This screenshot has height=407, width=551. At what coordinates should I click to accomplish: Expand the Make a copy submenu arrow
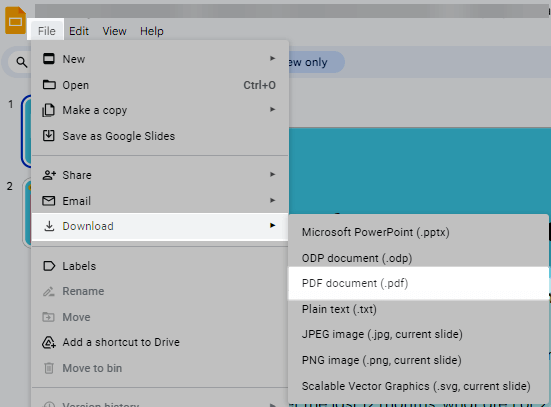pos(272,110)
